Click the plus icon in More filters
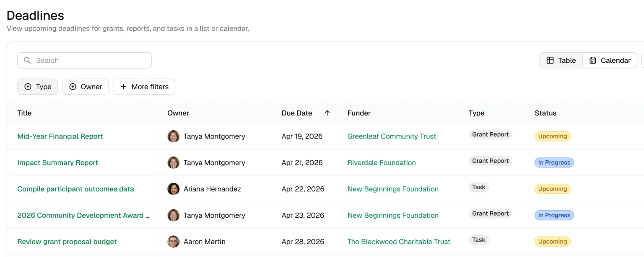Image resolution: width=644 pixels, height=257 pixels. pyautogui.click(x=123, y=87)
